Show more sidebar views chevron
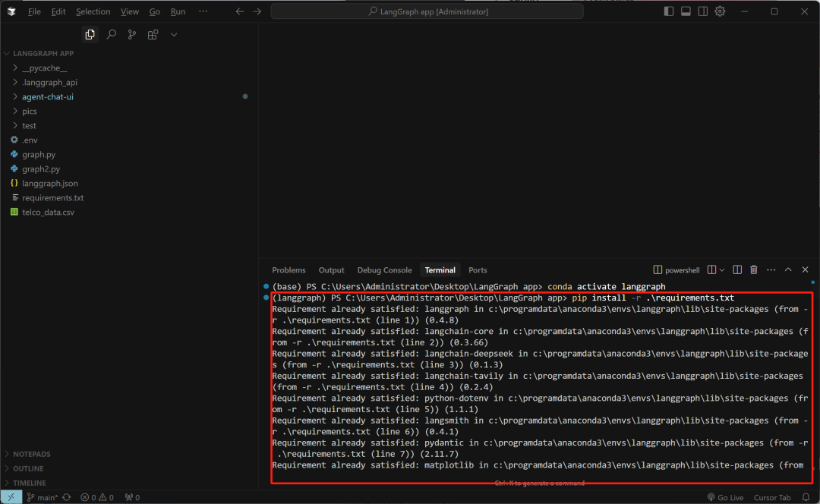 pos(174,34)
